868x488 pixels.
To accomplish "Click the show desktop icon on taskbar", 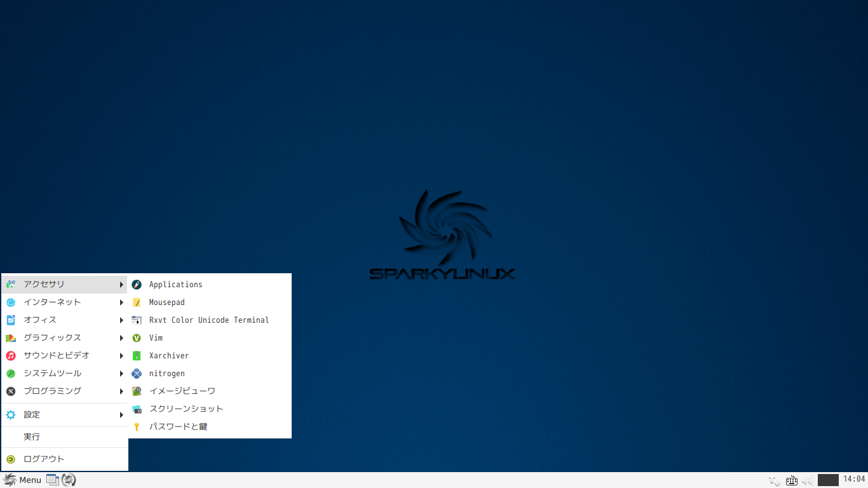I will 53,480.
